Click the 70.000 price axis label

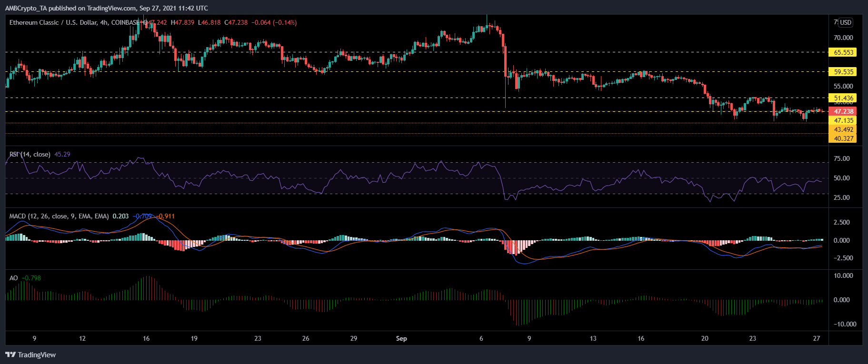click(843, 38)
